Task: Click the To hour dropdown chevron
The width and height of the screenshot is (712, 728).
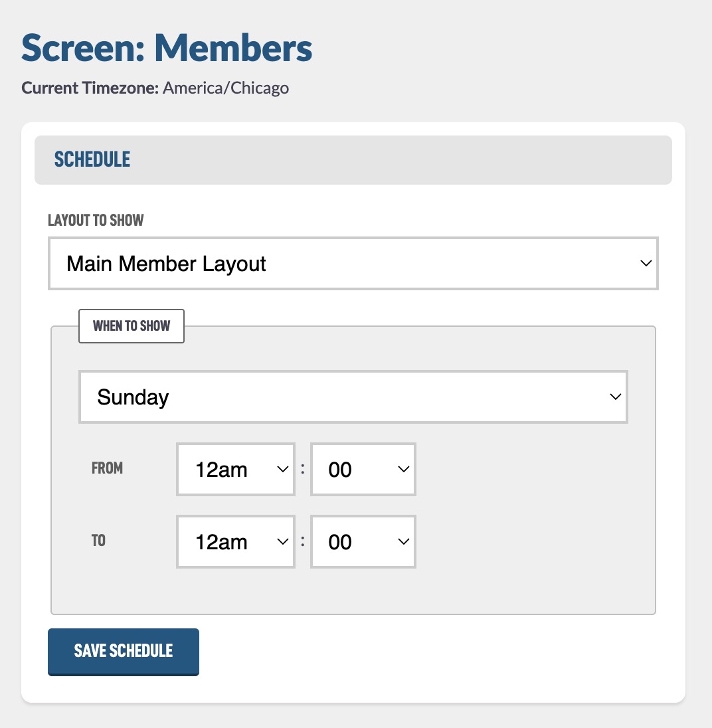Action: (x=283, y=542)
